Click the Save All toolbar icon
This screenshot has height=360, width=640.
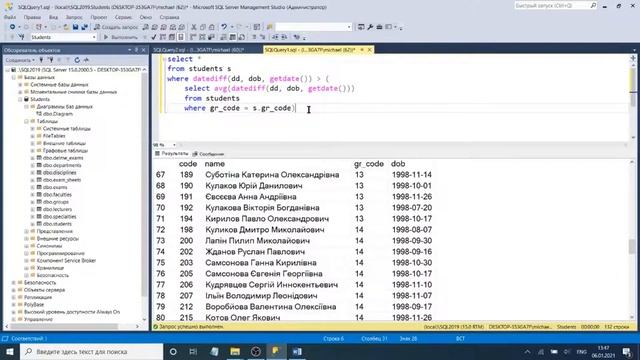point(84,27)
